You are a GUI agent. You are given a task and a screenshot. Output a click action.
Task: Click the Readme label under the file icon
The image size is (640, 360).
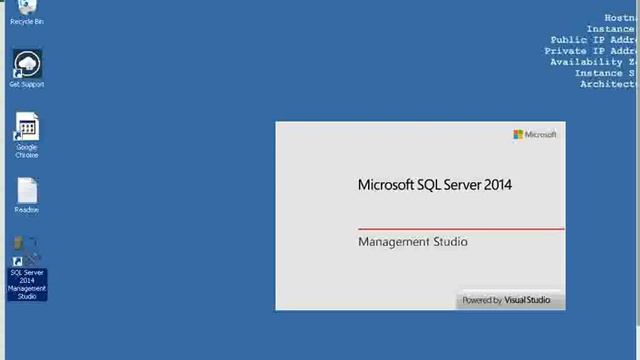[x=27, y=210]
